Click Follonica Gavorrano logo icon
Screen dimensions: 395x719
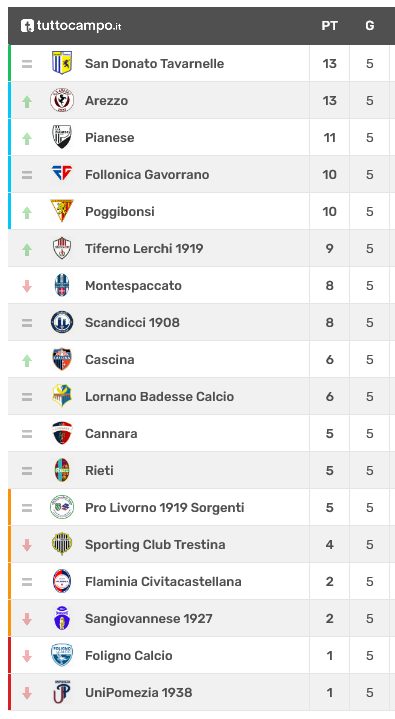[x=62, y=174]
